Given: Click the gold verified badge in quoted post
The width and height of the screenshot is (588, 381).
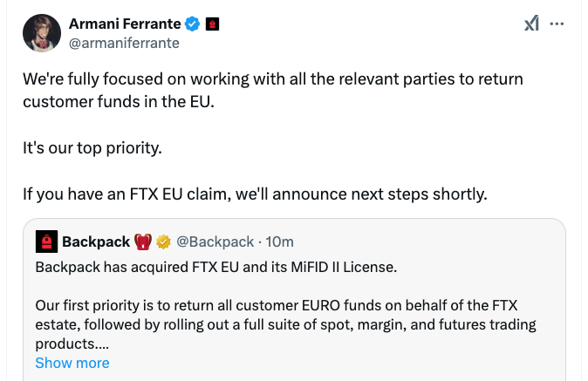Looking at the screenshot, I should coord(163,242).
